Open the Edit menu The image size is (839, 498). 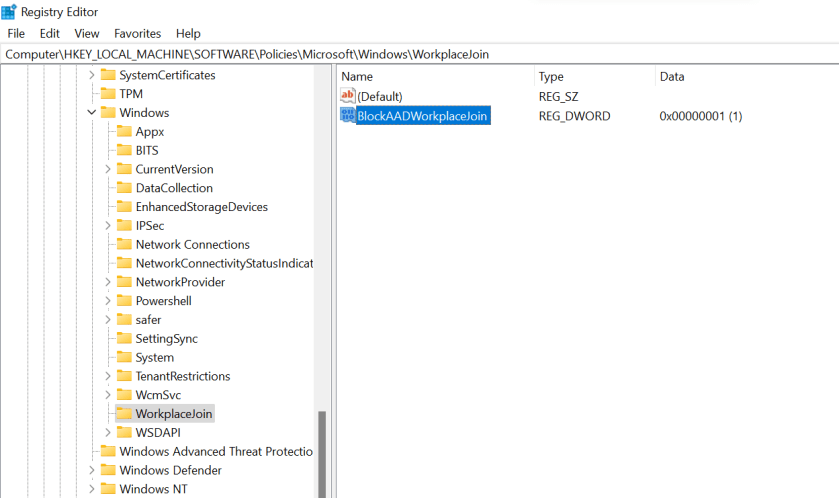[49, 33]
